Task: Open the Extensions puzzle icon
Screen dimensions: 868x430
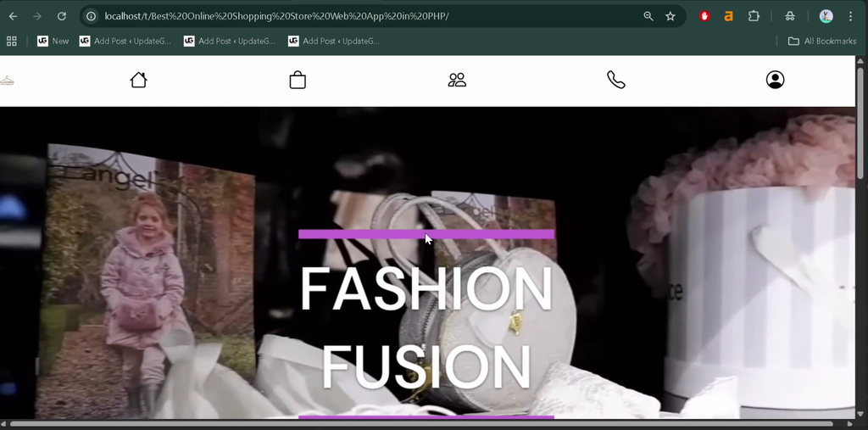Action: pyautogui.click(x=754, y=16)
